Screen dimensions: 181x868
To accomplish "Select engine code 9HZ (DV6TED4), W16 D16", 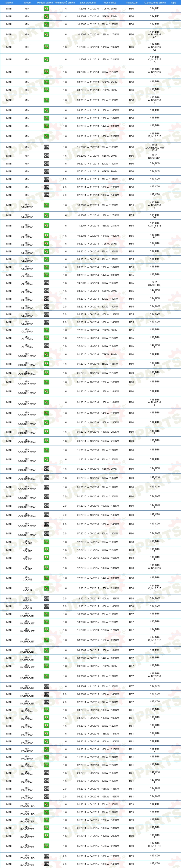I will pyautogui.click(x=155, y=147).
